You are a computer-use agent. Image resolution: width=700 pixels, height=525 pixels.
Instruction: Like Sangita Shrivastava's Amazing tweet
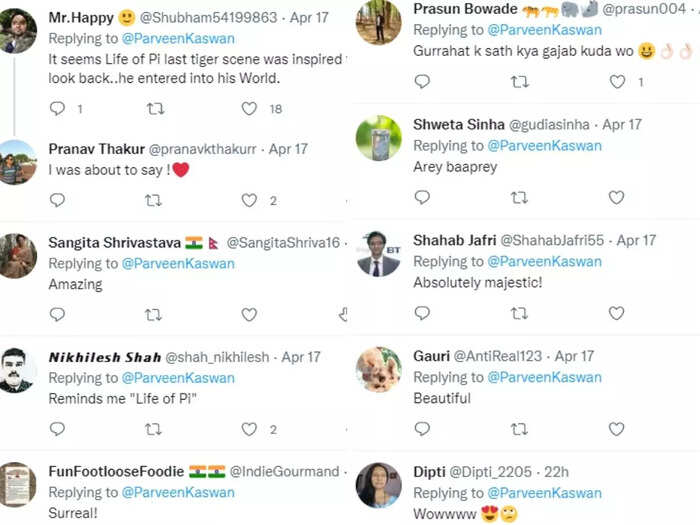click(x=249, y=315)
